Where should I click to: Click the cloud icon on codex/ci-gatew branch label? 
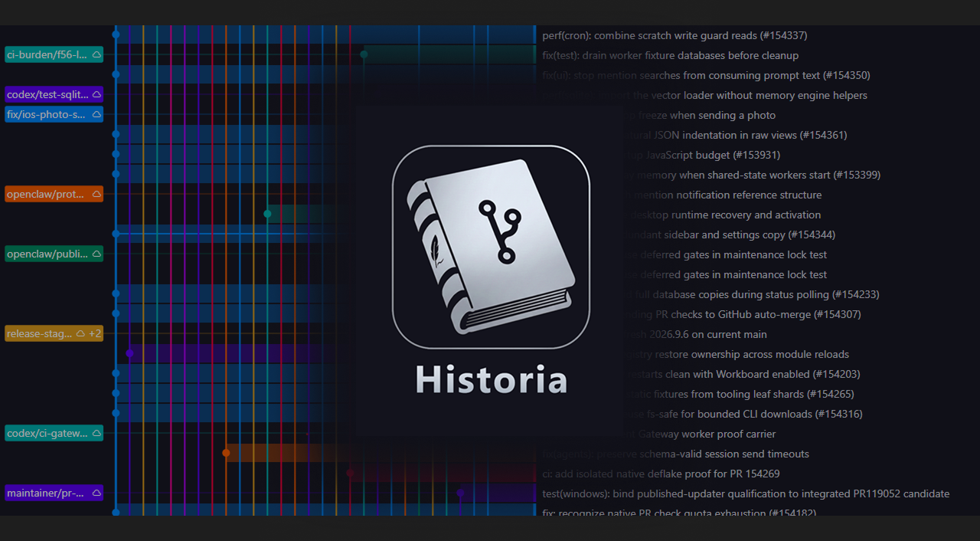point(97,434)
